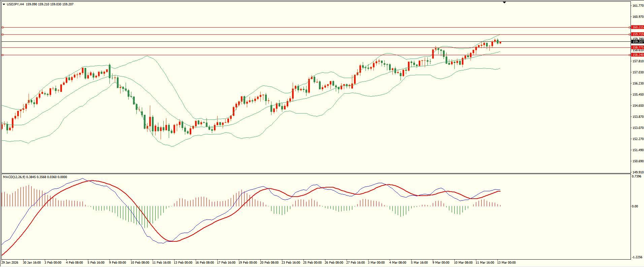This screenshot has width=644, height=267.
Task: Click the USDJPY,H4 symbol title text
Action: pos(15,4)
